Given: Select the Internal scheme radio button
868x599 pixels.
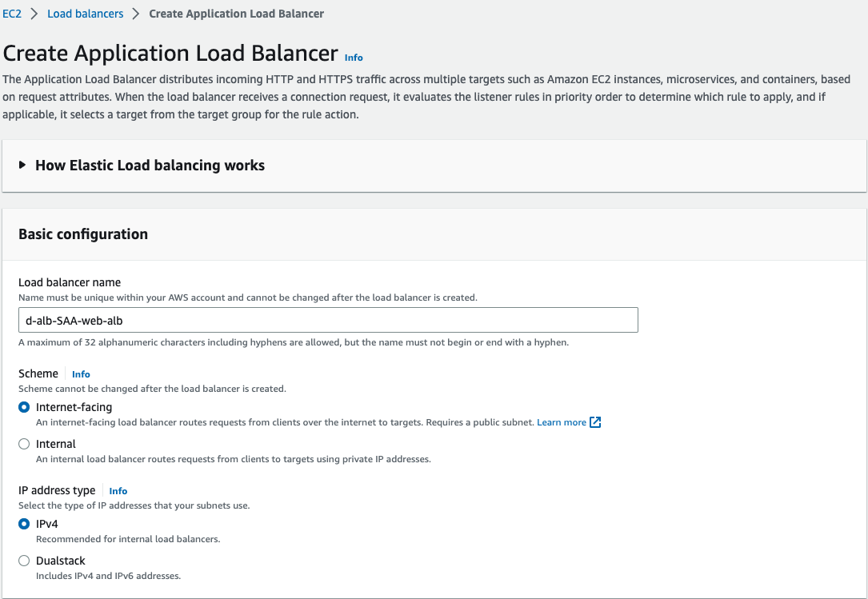Looking at the screenshot, I should (x=24, y=444).
